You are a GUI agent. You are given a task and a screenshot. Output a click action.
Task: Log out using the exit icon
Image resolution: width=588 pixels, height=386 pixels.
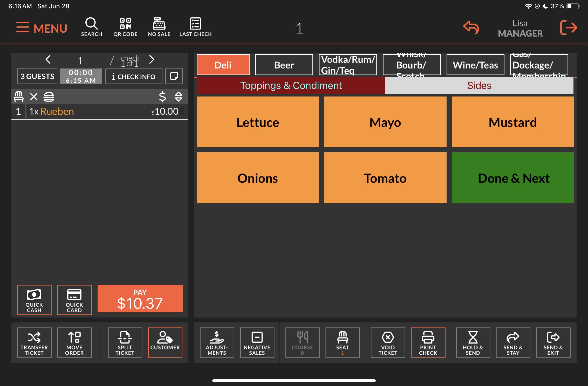pos(568,27)
